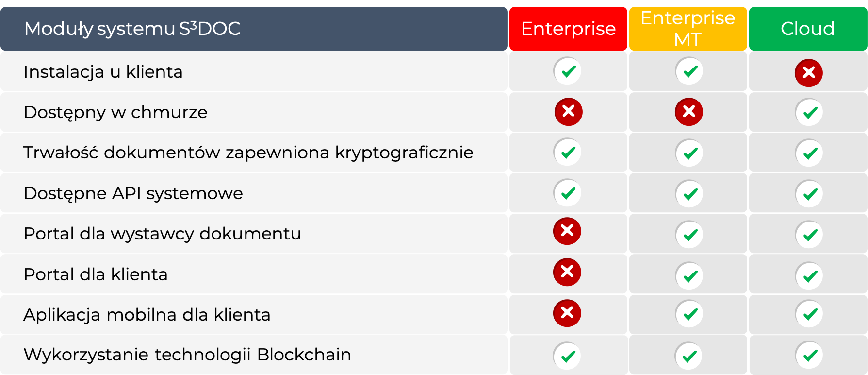The height and width of the screenshot is (375, 868).
Task: Click green check for Cloud Dostępny w chmurze
Action: [x=809, y=113]
